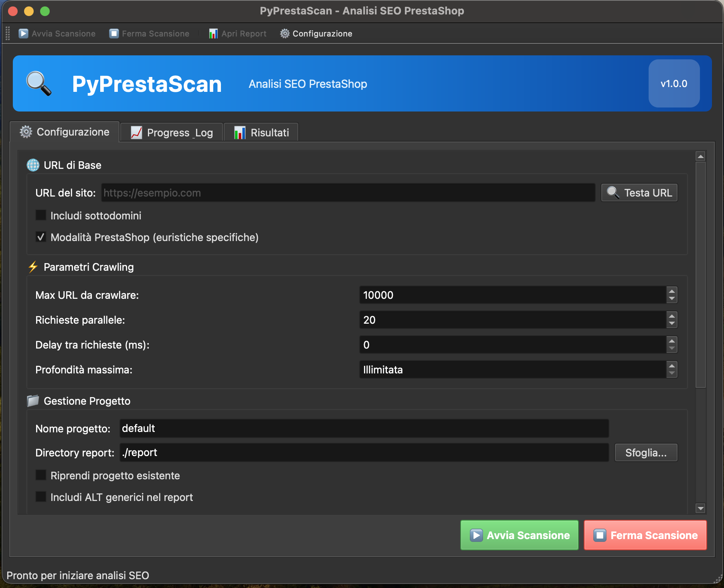This screenshot has width=724, height=588.
Task: Click the globe icon next to URL di Base
Action: click(x=33, y=165)
